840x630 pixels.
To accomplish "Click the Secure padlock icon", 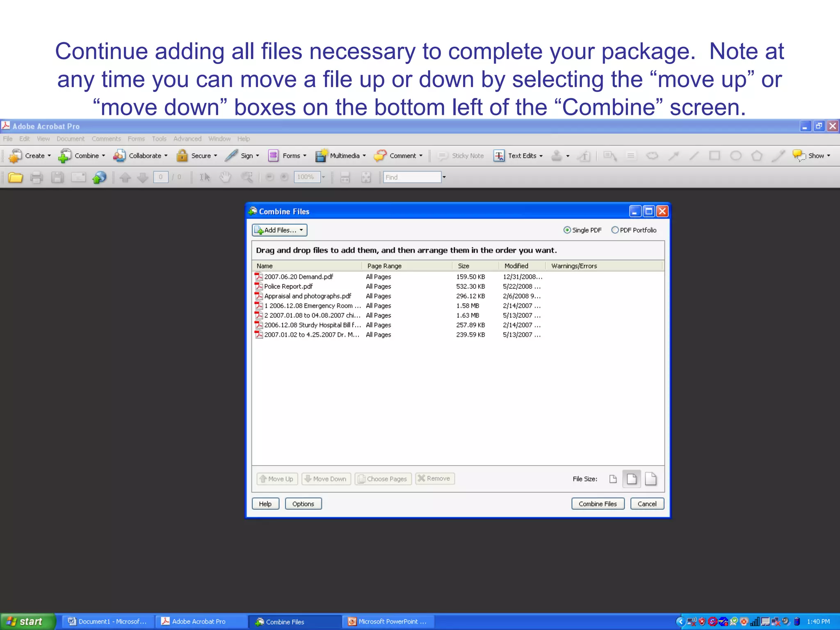I will [182, 156].
